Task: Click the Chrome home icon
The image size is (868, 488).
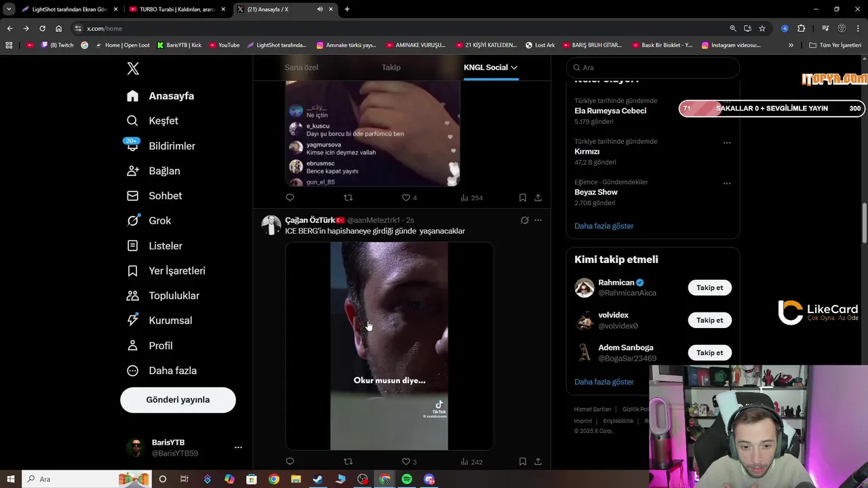Action: pos(58,28)
